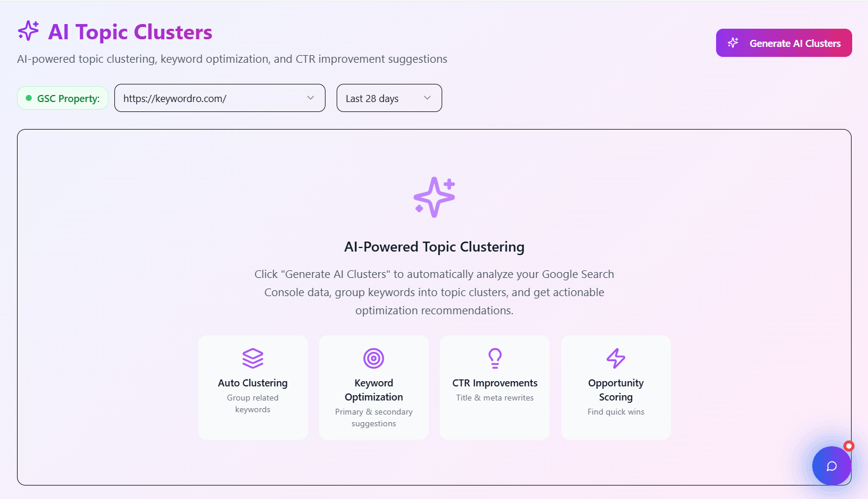Select the Keyword Optimization feature card
868x499 pixels.
pyautogui.click(x=374, y=387)
